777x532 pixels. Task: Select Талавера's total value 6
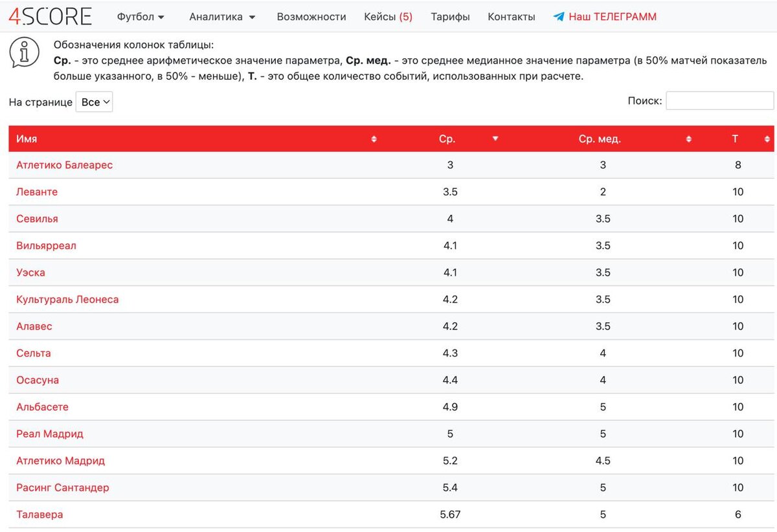coord(738,515)
